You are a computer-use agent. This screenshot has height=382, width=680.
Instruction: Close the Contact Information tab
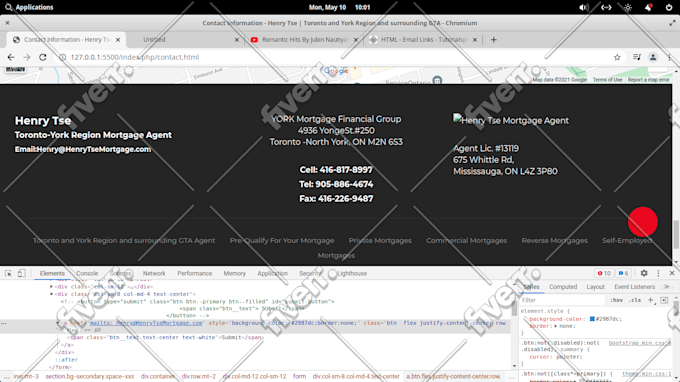pyautogui.click(x=118, y=40)
